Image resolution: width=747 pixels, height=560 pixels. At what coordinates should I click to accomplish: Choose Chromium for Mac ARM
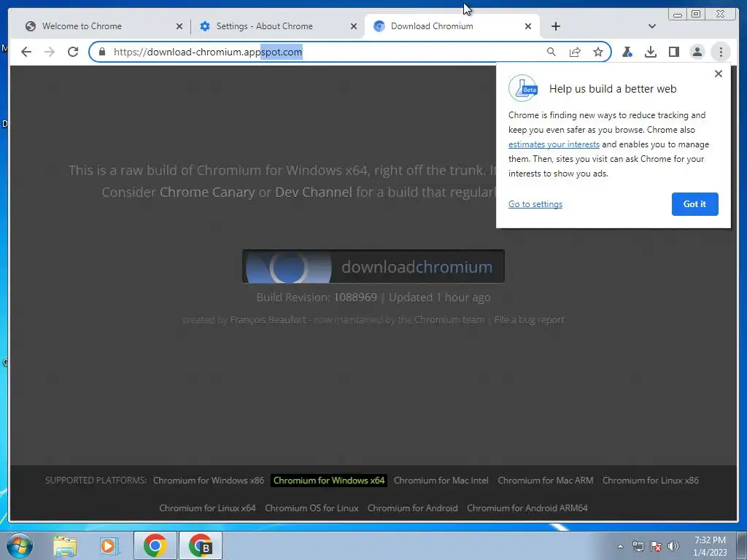[546, 481]
